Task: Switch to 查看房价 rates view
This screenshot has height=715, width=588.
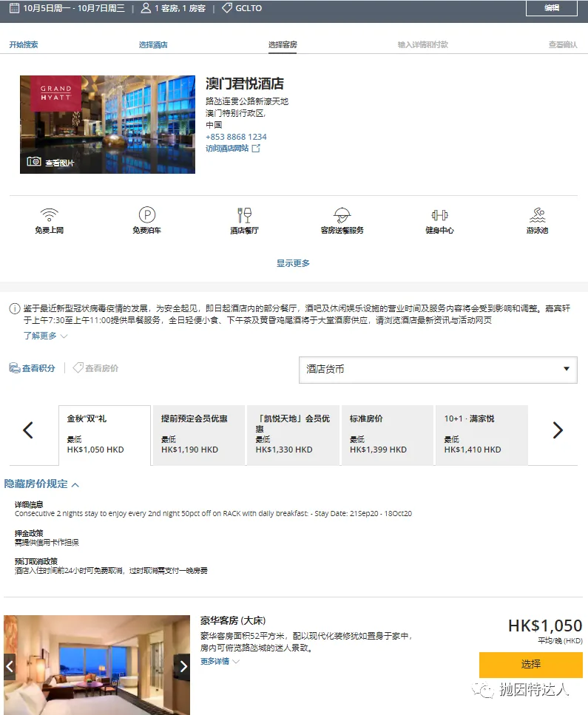Action: [96, 368]
